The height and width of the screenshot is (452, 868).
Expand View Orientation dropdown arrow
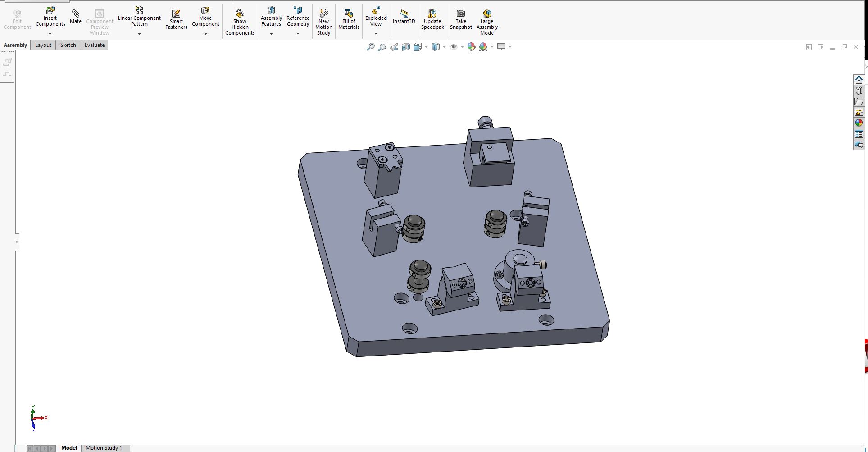coord(426,47)
